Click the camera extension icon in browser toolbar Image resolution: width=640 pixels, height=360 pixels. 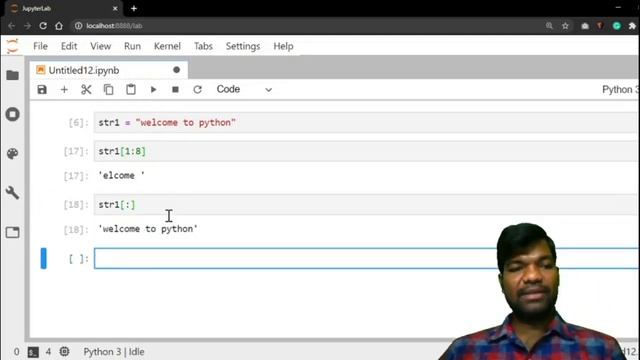click(585, 26)
